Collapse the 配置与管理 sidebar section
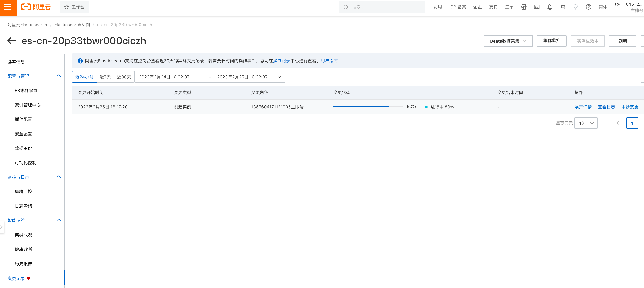 [59, 76]
